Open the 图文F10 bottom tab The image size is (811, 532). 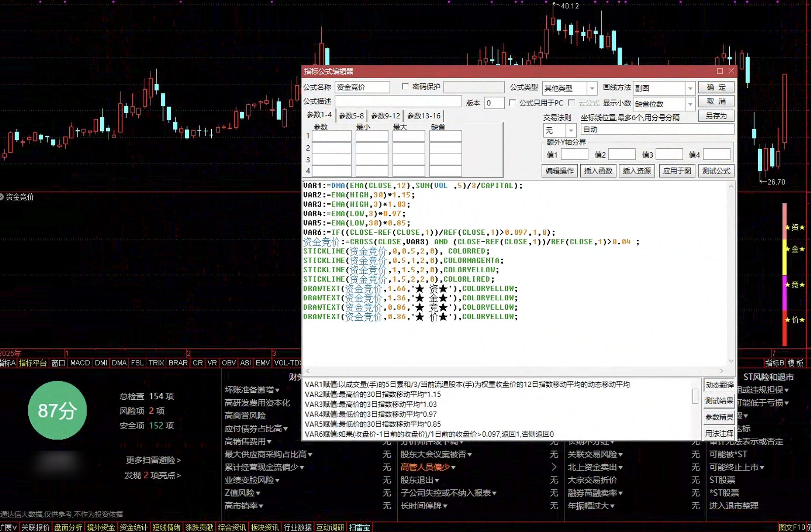(792, 528)
